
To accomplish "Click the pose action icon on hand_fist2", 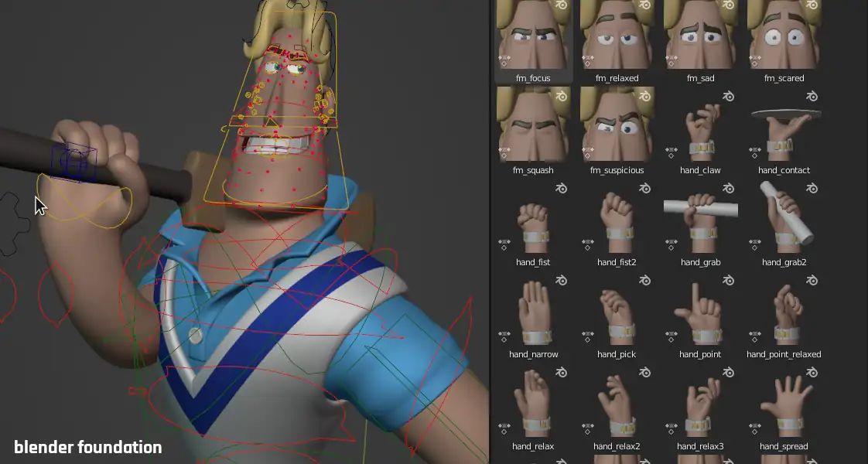I will (x=587, y=244).
